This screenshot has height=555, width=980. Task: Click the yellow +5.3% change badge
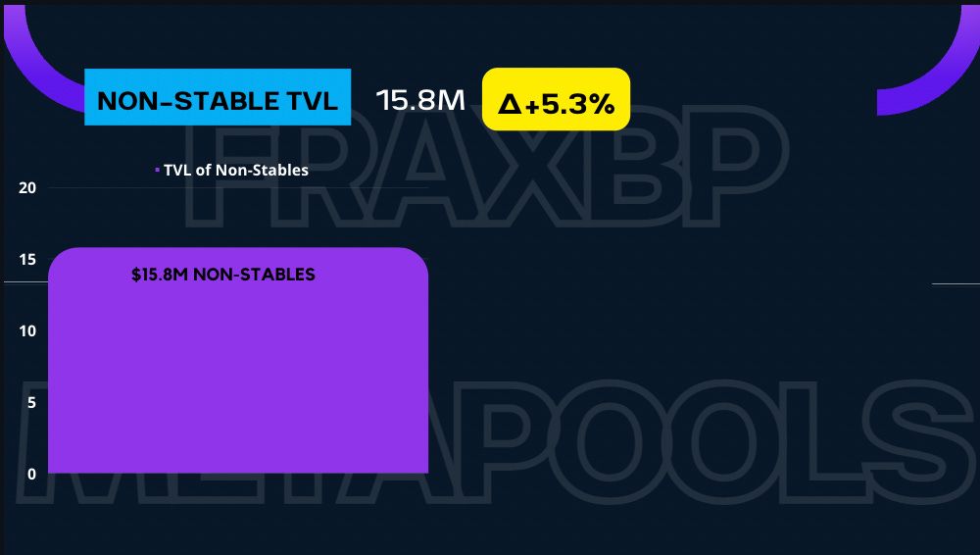pos(556,100)
